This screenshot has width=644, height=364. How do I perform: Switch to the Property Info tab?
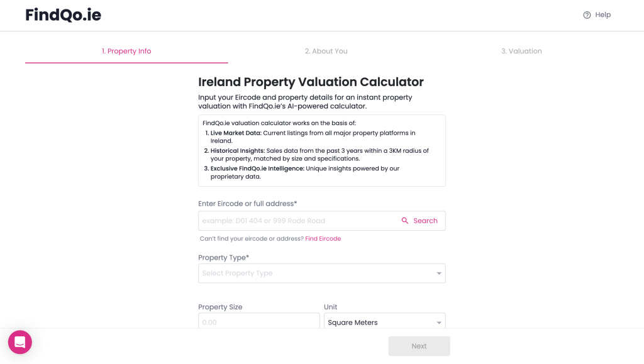coord(126,52)
